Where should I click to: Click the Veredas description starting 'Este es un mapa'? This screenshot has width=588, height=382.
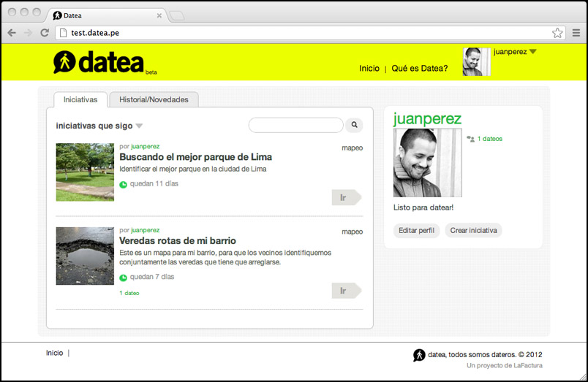[225, 257]
